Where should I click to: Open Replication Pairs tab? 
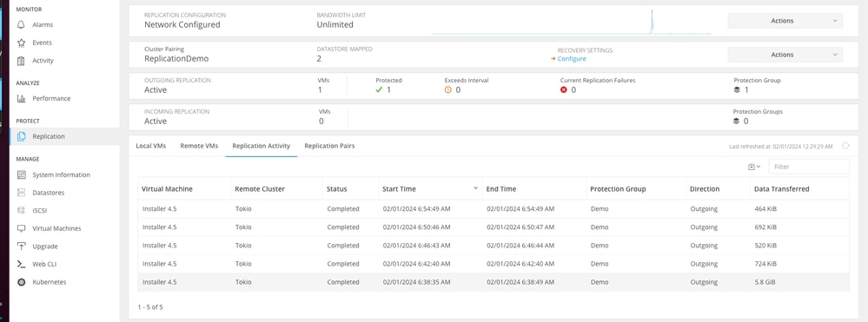click(x=329, y=146)
